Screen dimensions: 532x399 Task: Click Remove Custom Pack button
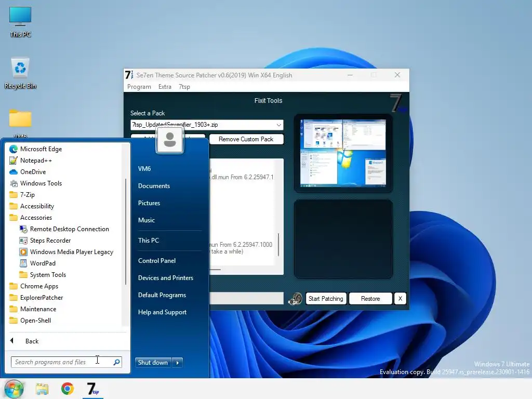click(x=246, y=139)
